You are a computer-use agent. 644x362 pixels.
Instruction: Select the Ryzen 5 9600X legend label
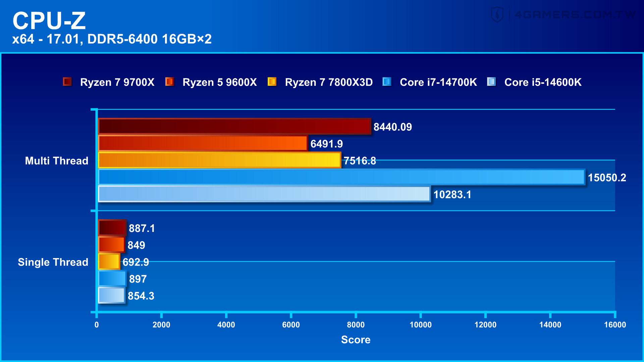220,82
